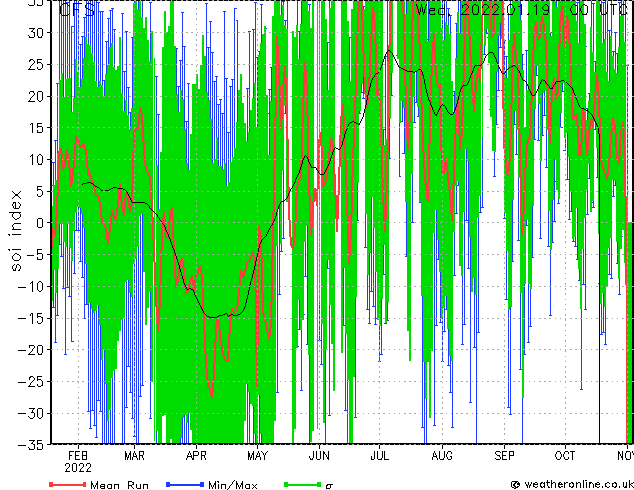Click the -10 value on y-axis
This screenshot has width=634, height=490.
point(31,287)
